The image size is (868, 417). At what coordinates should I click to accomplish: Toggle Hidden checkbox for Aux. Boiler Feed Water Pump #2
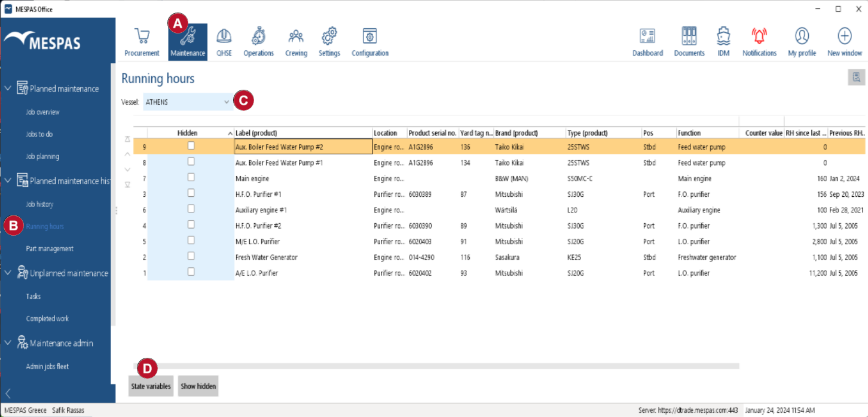click(191, 145)
